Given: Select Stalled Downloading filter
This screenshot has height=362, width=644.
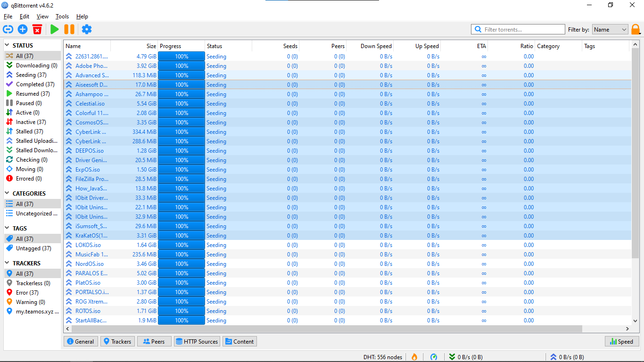Looking at the screenshot, I should (x=32, y=150).
